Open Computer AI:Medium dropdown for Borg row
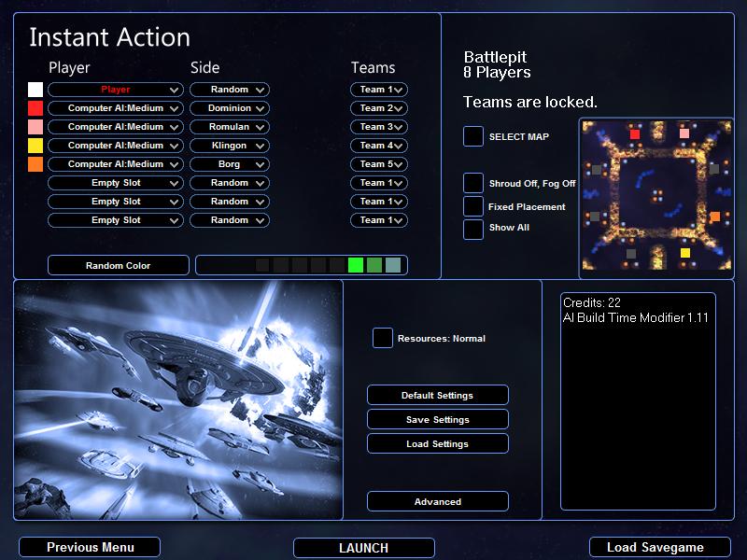Image resolution: width=747 pixels, height=560 pixels. pos(116,164)
